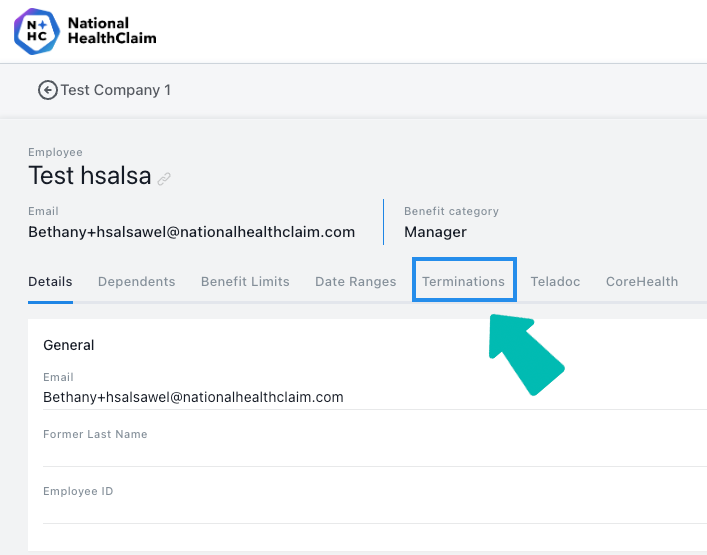The height and width of the screenshot is (555, 707).
Task: Click the Test Company 1 breadcrumb text
Action: [116, 90]
